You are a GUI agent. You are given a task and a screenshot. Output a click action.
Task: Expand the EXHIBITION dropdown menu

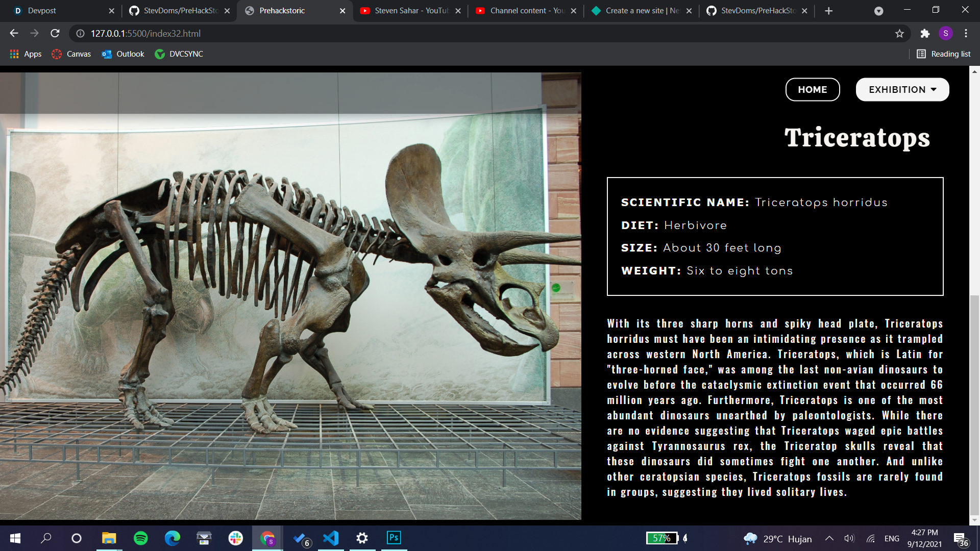click(x=902, y=89)
